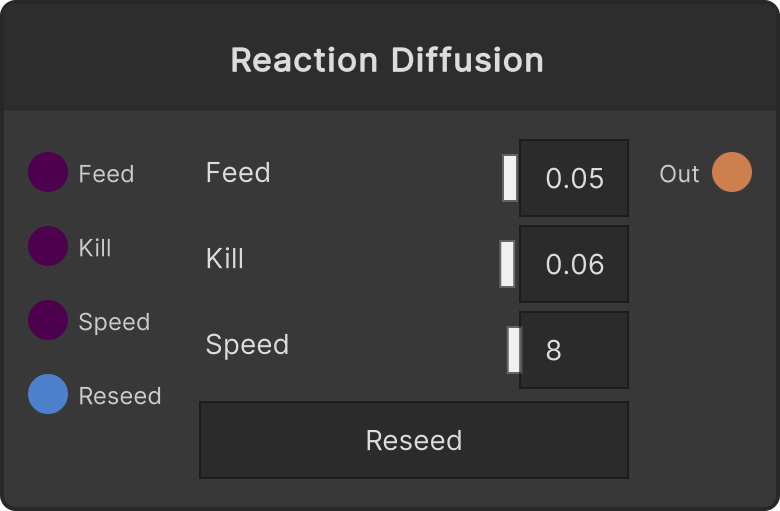Click the Feed value field showing 0.05
The image size is (780, 511).
click(x=574, y=178)
